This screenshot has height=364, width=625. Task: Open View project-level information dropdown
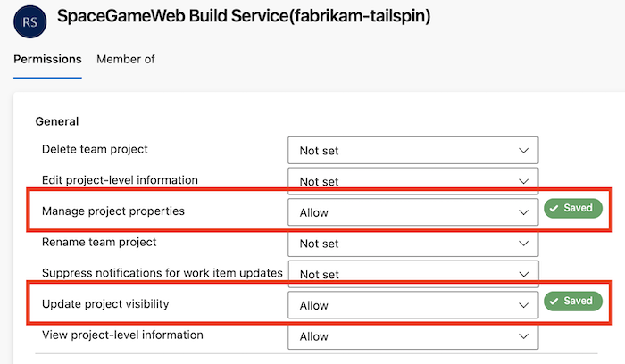(412, 336)
